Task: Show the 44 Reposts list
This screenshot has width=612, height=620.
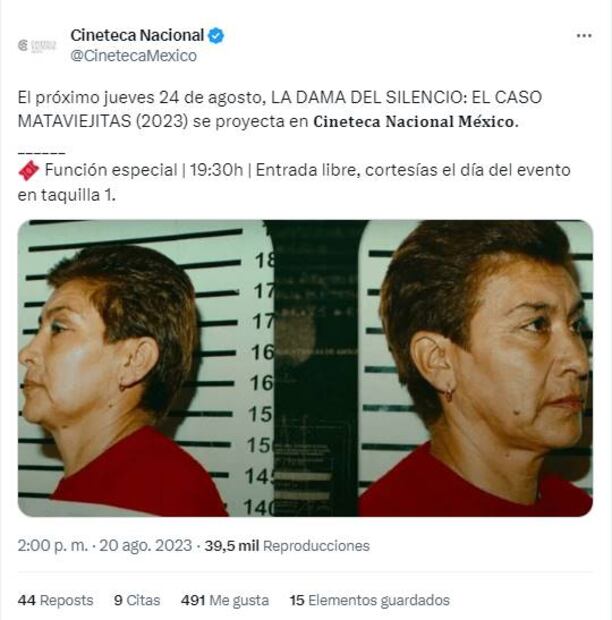Action: (x=55, y=600)
